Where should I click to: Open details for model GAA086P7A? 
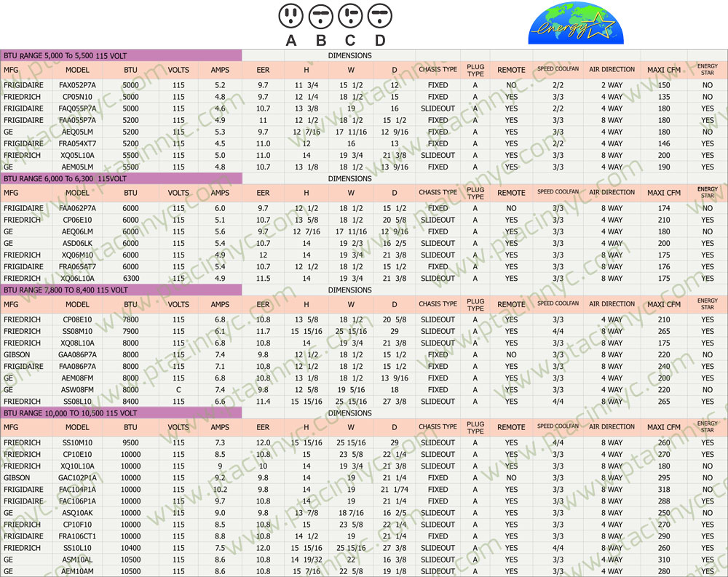pos(77,354)
